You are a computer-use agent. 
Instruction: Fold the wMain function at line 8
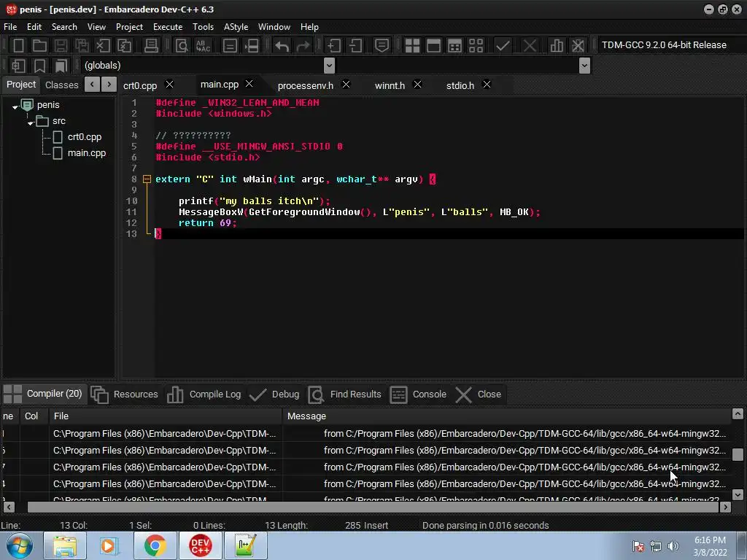pyautogui.click(x=147, y=179)
